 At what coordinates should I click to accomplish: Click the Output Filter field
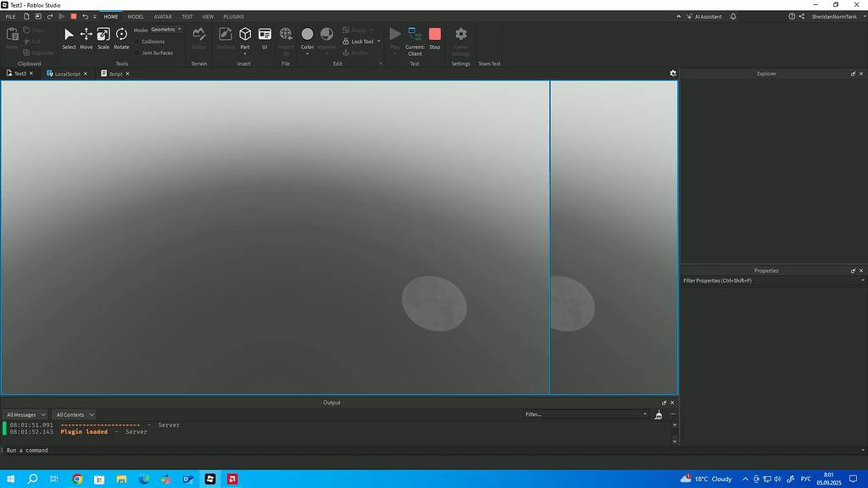pyautogui.click(x=585, y=414)
